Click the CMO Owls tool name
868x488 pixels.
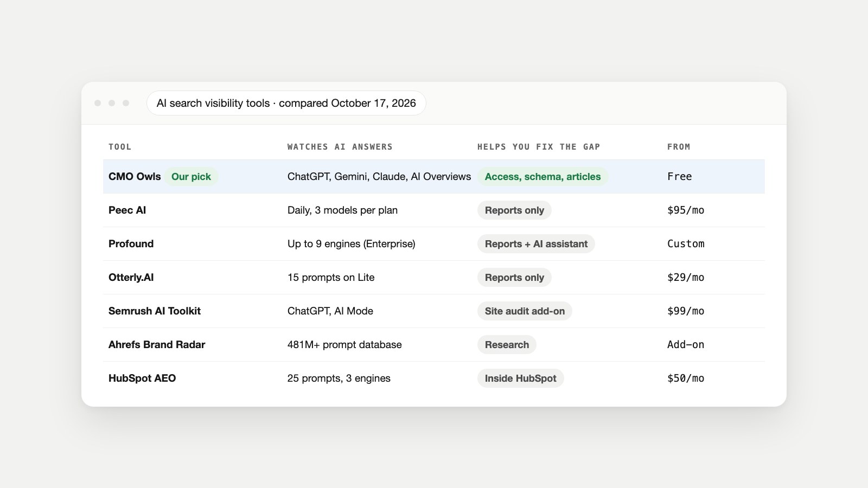(135, 177)
